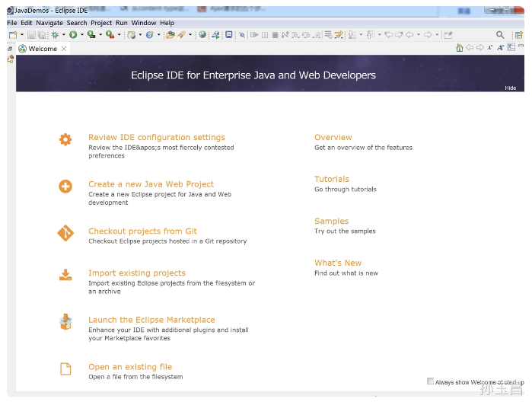Click Launch the Eclipse Marketplace link
The height and width of the screenshot is (402, 532).
(x=151, y=320)
